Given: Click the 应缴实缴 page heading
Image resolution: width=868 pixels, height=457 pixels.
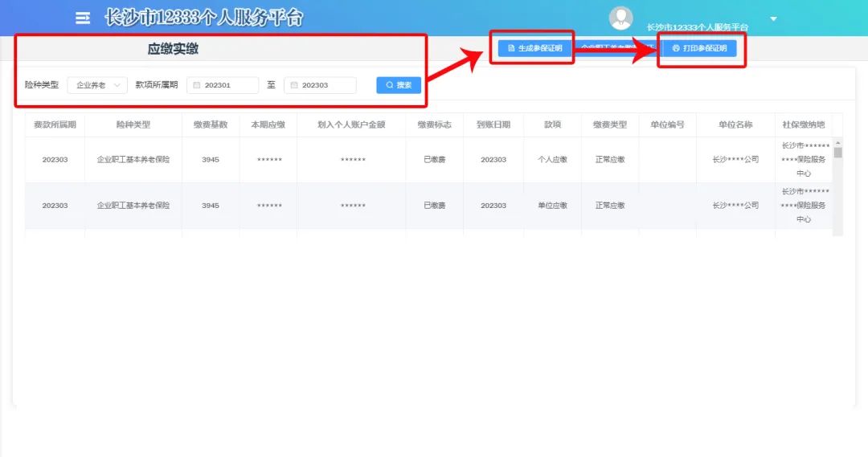Looking at the screenshot, I should coord(173,49).
